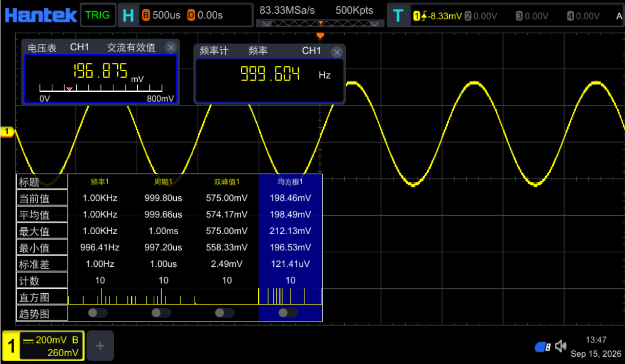Toggle the trend chart for 均方根1
This screenshot has width=625, height=364.
click(288, 313)
